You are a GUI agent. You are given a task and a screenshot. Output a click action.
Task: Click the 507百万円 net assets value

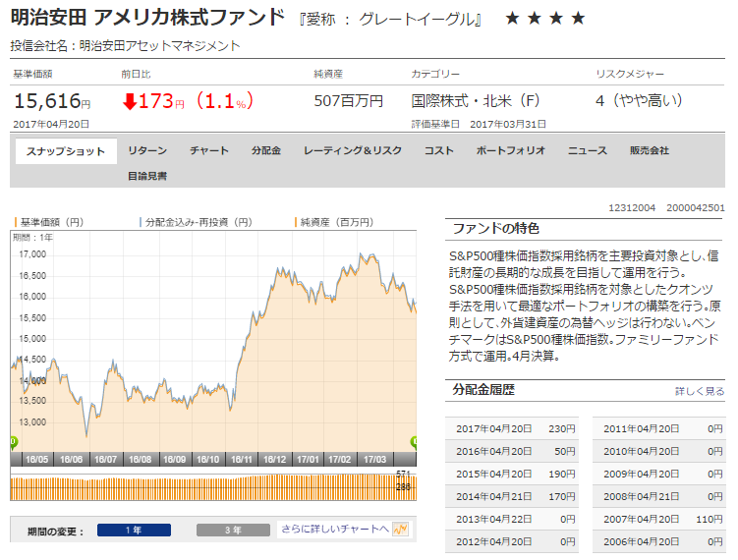(x=348, y=101)
